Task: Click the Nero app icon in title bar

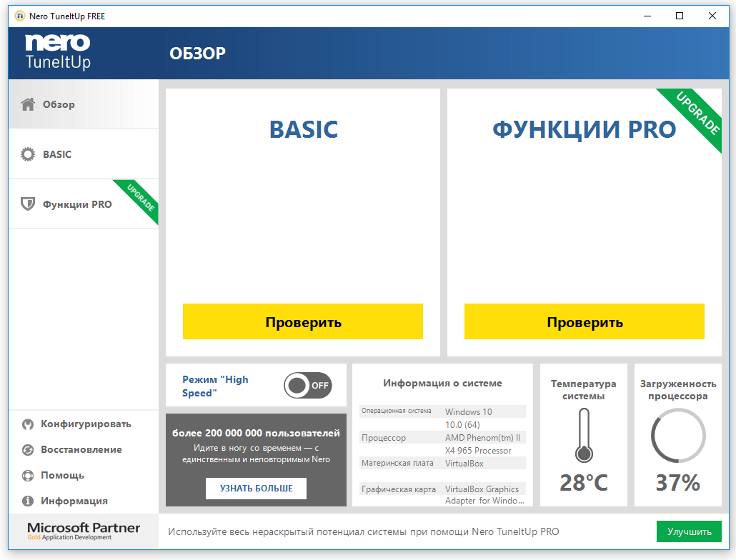Action: coord(20,16)
